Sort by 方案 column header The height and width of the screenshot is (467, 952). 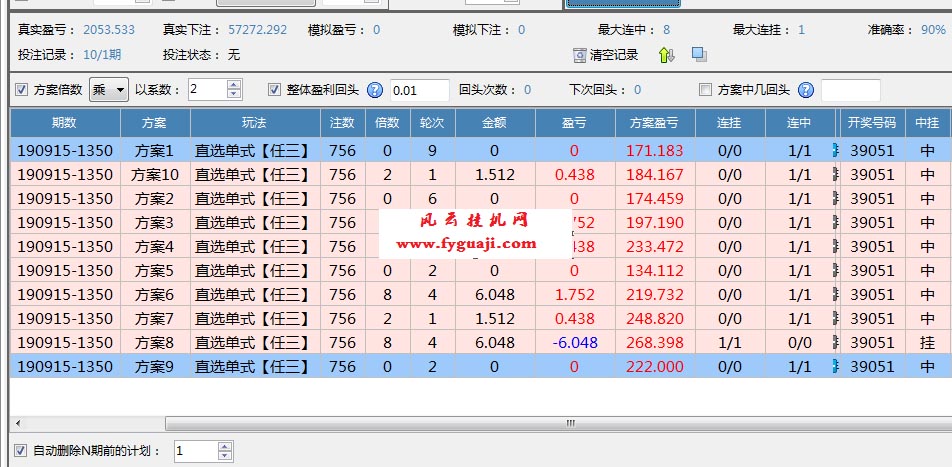tap(155, 123)
